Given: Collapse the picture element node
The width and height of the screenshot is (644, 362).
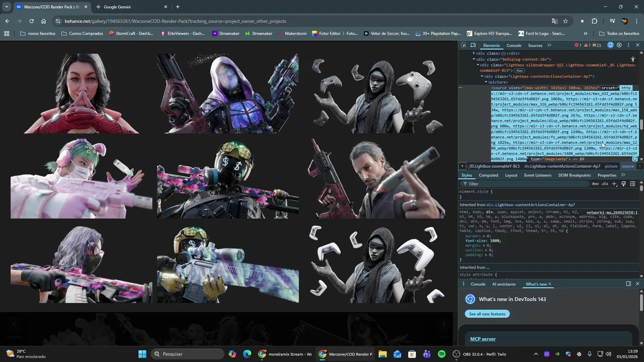Looking at the screenshot, I should [x=486, y=82].
